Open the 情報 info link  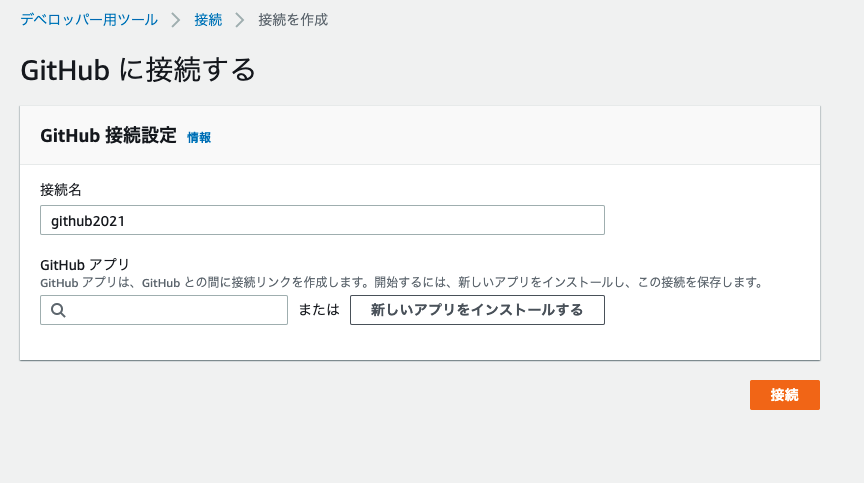click(199, 137)
